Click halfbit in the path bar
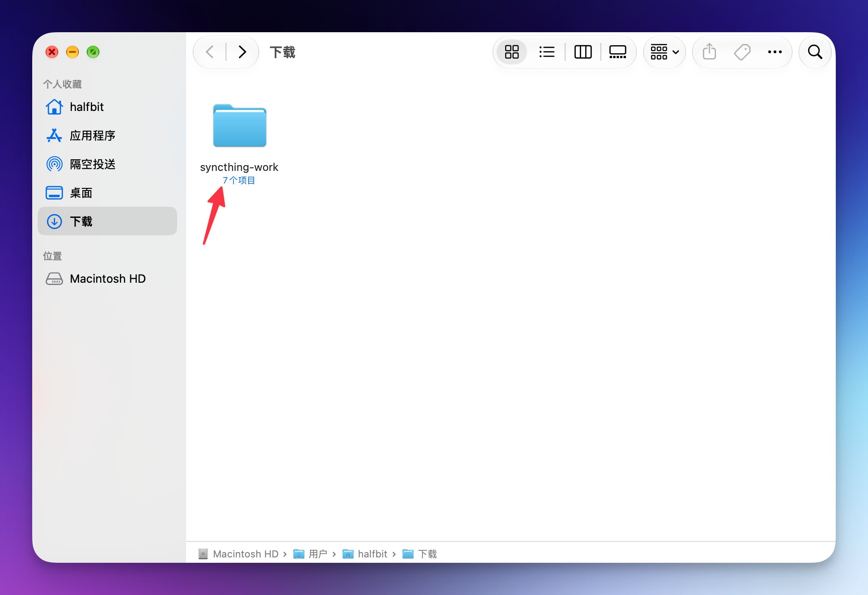This screenshot has height=595, width=868. 365,554
